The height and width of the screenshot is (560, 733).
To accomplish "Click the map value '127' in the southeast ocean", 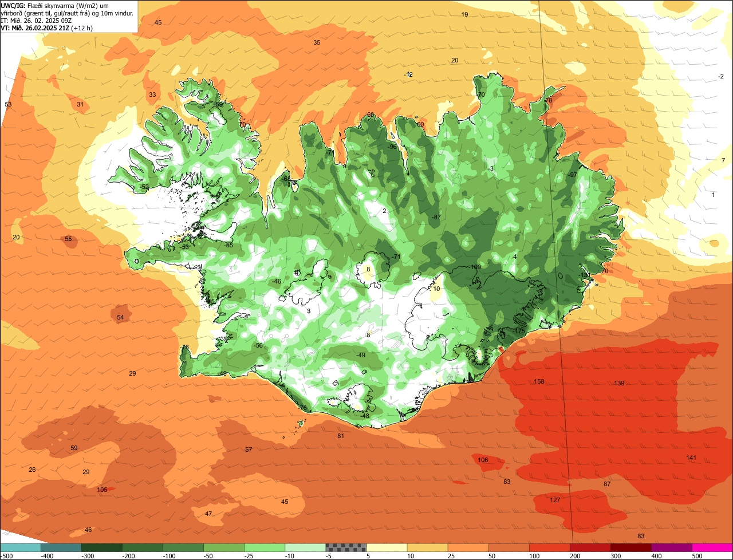I will point(555,500).
